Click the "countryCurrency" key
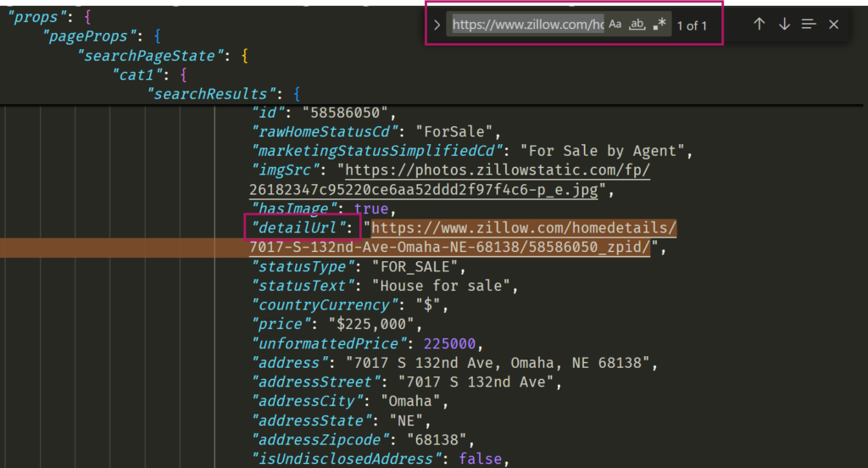 click(x=325, y=305)
